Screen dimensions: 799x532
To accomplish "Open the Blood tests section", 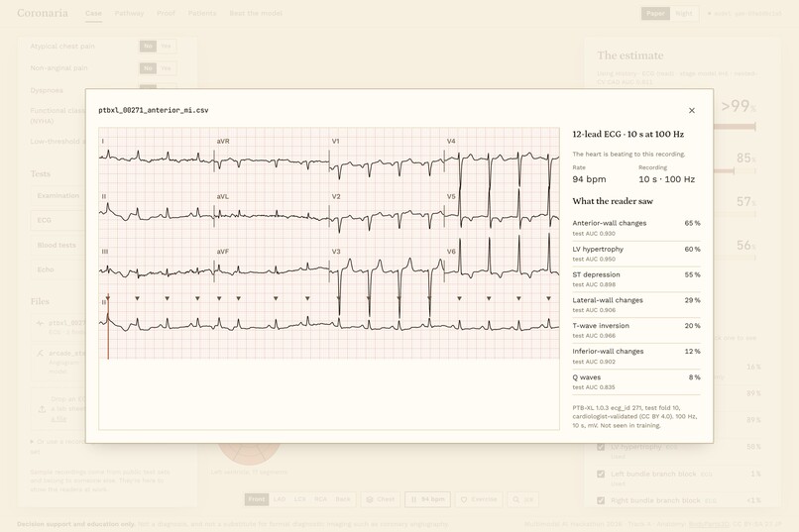I will 58,245.
